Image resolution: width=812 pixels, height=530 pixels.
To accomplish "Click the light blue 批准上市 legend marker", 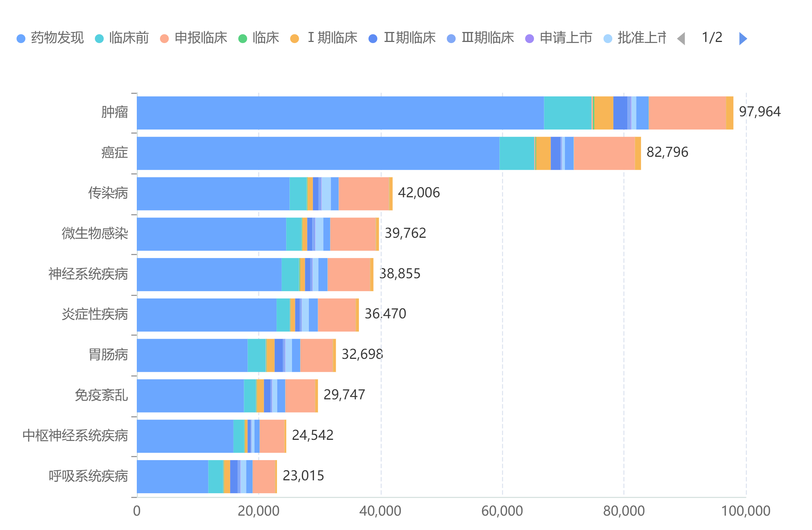I will tap(608, 38).
